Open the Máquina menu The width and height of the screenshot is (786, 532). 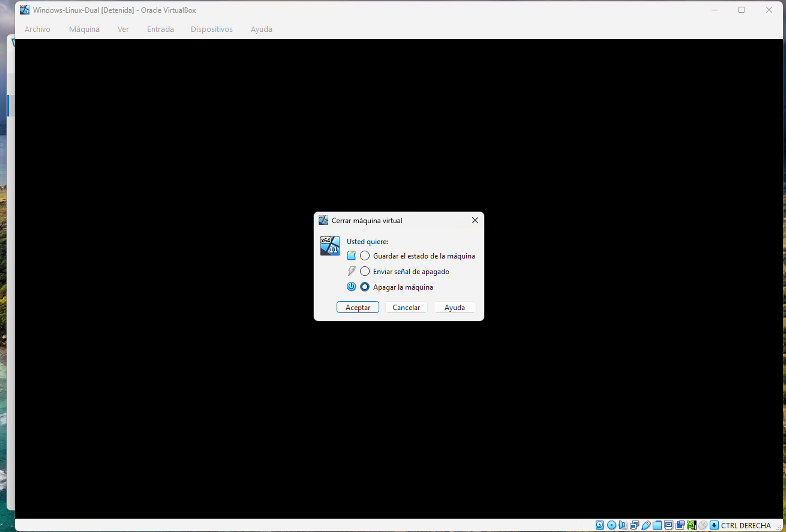point(84,29)
